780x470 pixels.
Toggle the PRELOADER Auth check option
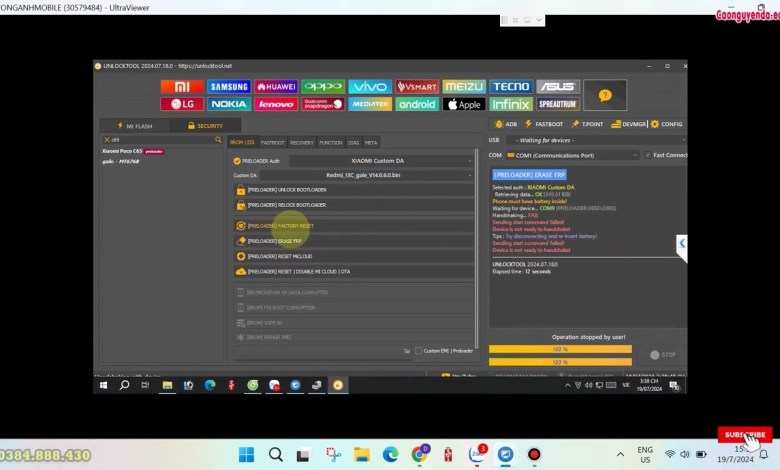(x=237, y=160)
